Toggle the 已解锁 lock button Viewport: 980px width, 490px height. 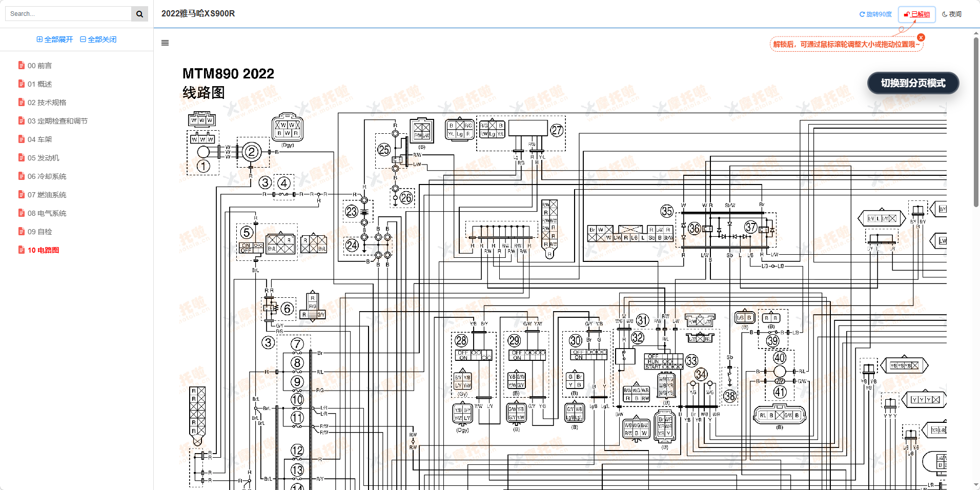916,14
